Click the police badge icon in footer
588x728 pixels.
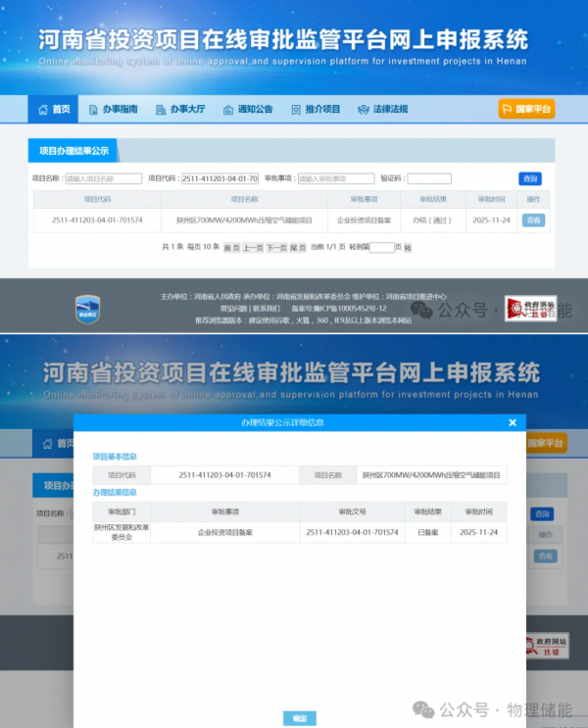pyautogui.click(x=88, y=309)
